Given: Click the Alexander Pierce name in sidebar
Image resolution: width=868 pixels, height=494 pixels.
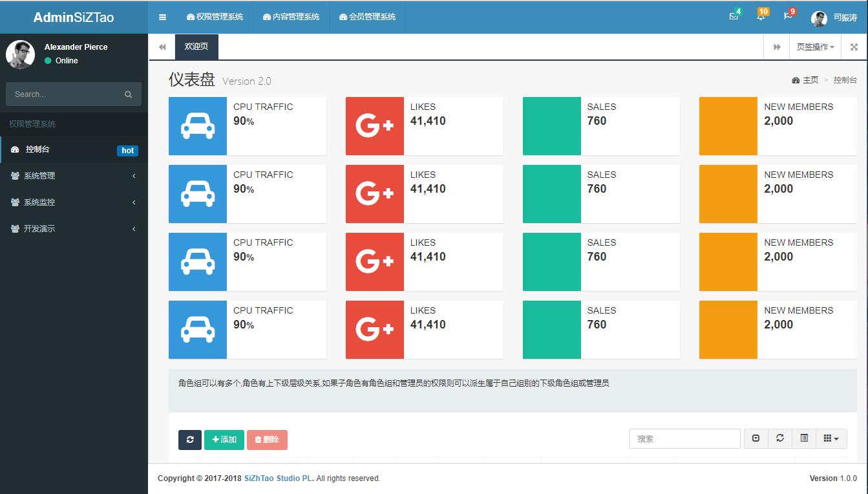Looking at the screenshot, I should click(76, 47).
